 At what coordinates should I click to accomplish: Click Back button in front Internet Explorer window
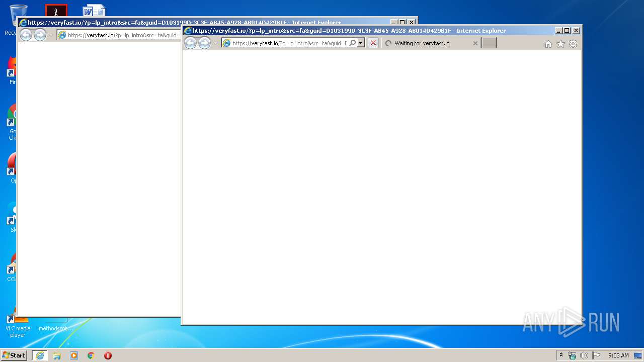[190, 43]
